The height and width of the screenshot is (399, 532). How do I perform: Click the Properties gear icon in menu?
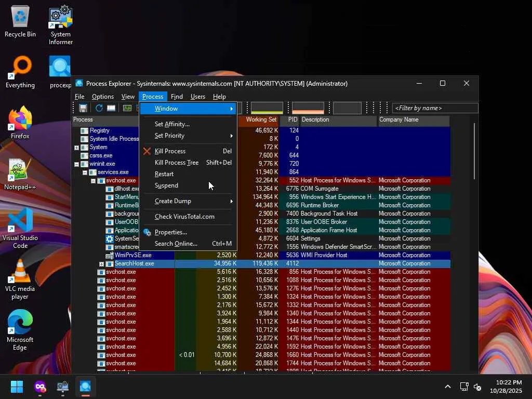tap(147, 232)
